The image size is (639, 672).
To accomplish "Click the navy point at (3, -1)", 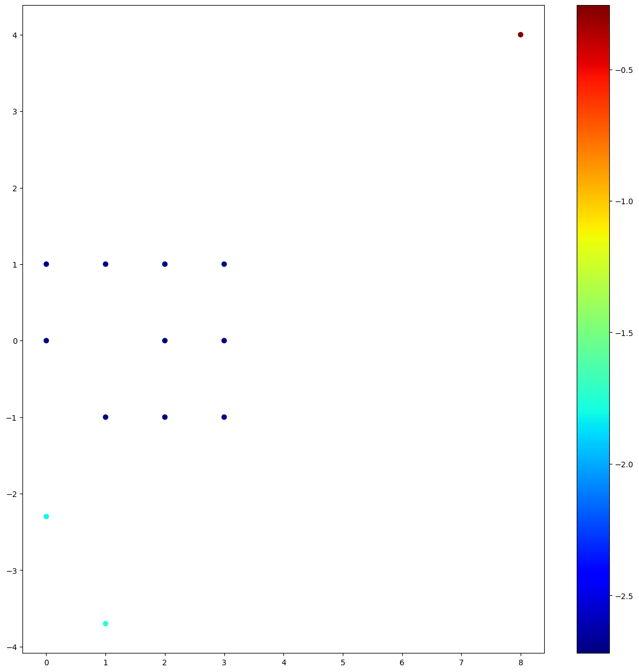I will (224, 417).
